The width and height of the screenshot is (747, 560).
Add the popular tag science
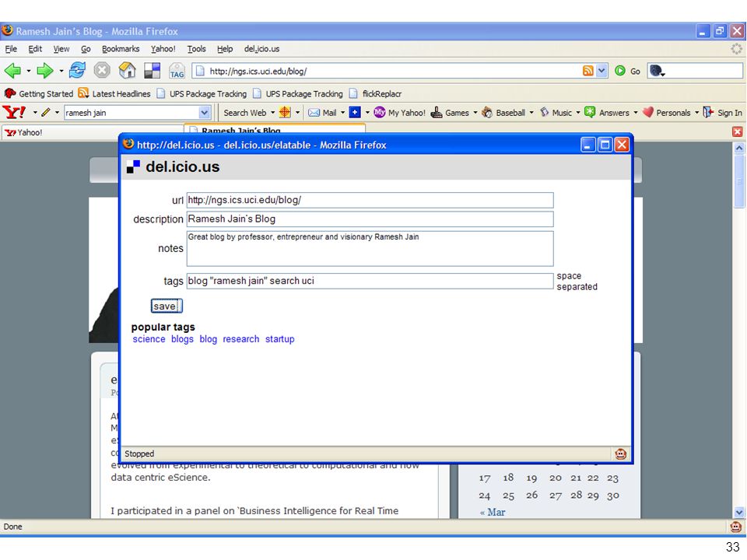(x=149, y=339)
